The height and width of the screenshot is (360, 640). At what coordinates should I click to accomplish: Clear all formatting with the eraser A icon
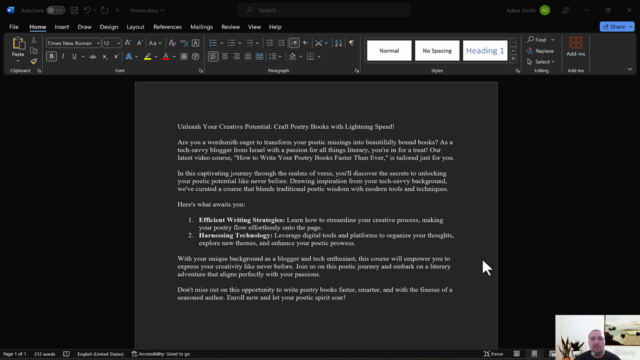(x=172, y=43)
